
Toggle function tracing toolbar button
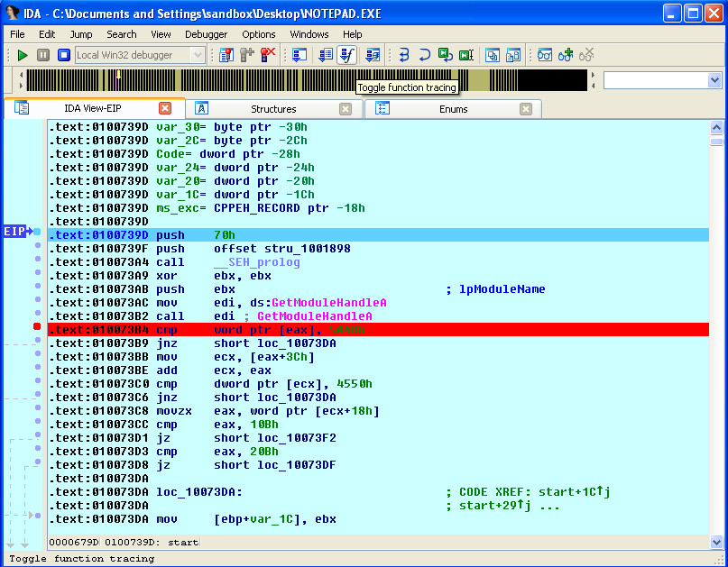tap(346, 55)
